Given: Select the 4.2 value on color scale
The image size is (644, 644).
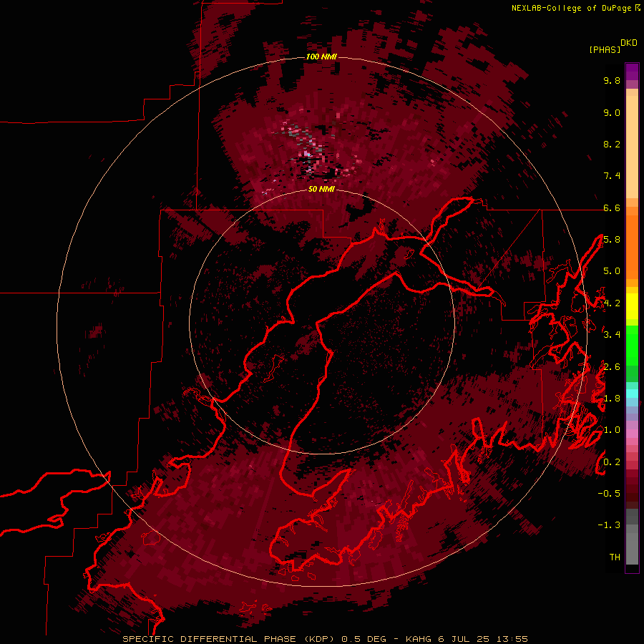Looking at the screenshot, I should [612, 303].
